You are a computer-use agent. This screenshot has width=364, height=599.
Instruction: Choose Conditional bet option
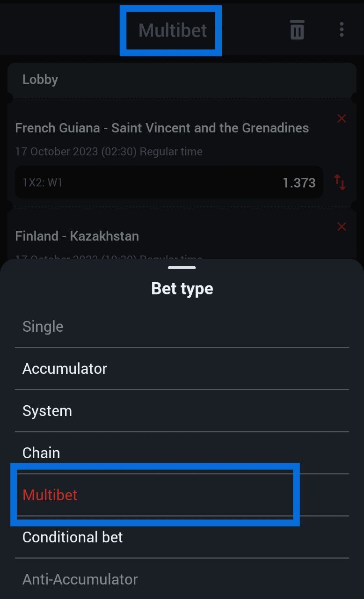pyautogui.click(x=73, y=537)
